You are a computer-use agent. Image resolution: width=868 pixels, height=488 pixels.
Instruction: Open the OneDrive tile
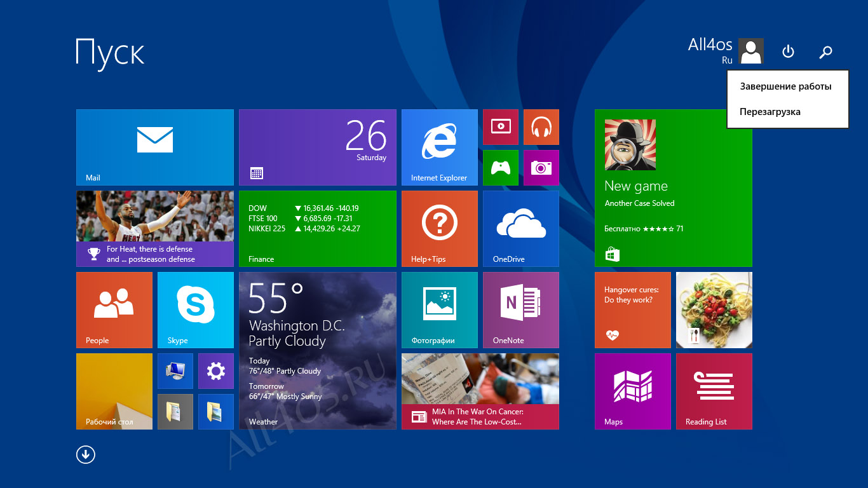521,229
